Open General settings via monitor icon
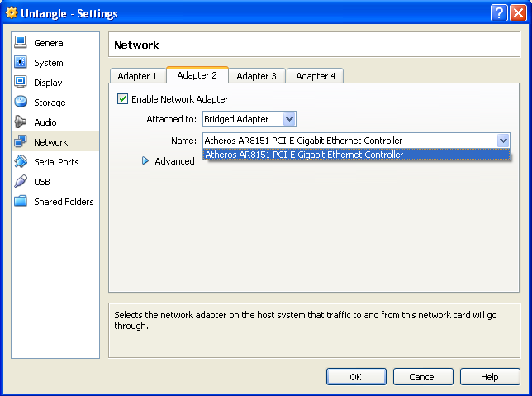Image resolution: width=532 pixels, height=396 pixels. click(21, 42)
